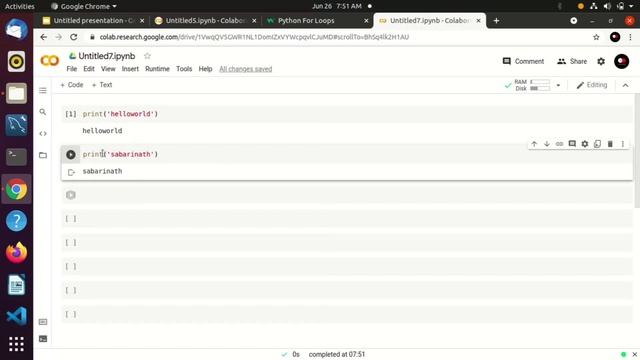Viewport: 640px width, 360px height.
Task: Click the Colab logo
Action: click(x=50, y=61)
